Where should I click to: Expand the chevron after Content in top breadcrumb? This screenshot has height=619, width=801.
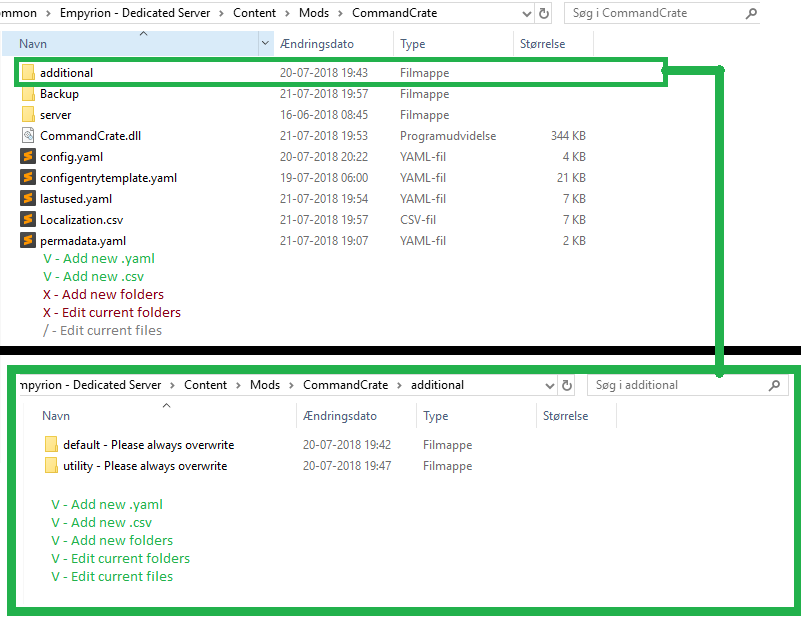tap(287, 13)
